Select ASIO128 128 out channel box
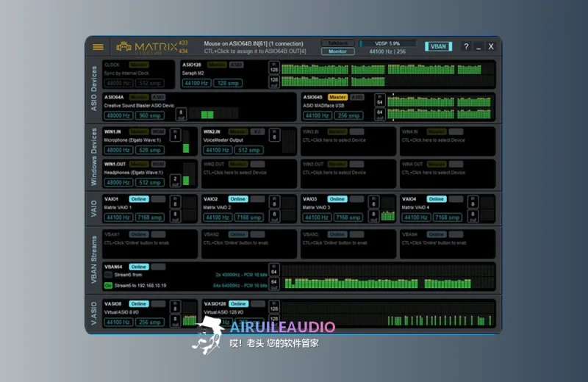 pyautogui.click(x=274, y=82)
